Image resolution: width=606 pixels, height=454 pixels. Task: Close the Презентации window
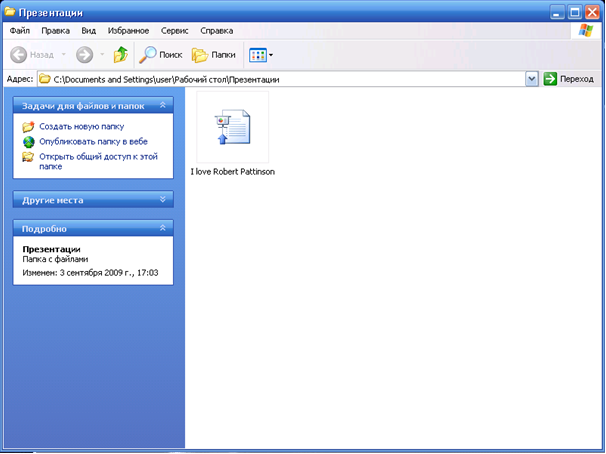(x=592, y=13)
